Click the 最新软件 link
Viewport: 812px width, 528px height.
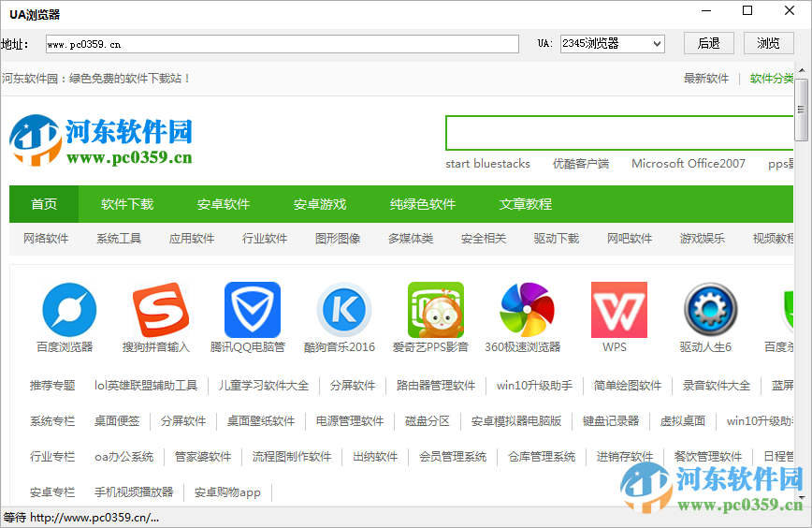[706, 79]
